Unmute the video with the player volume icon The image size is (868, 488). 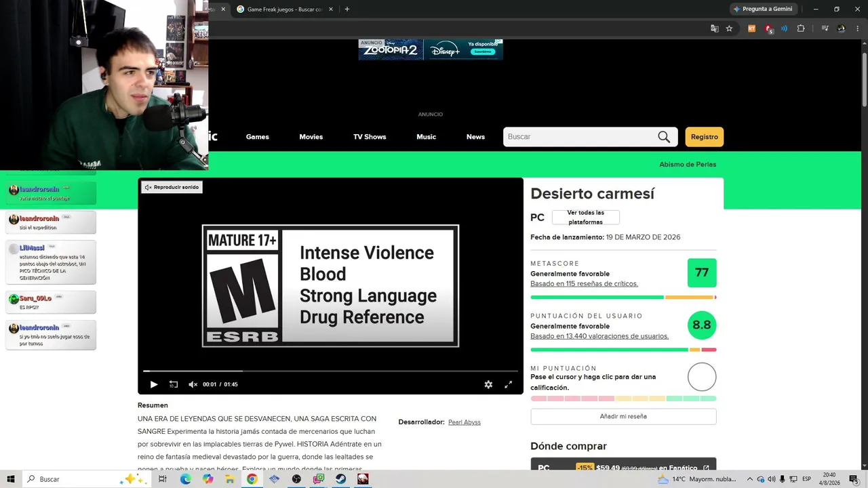(193, 384)
